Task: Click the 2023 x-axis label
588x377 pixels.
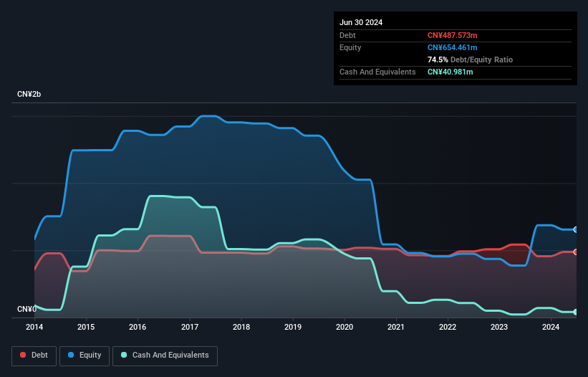Action: [499, 327]
